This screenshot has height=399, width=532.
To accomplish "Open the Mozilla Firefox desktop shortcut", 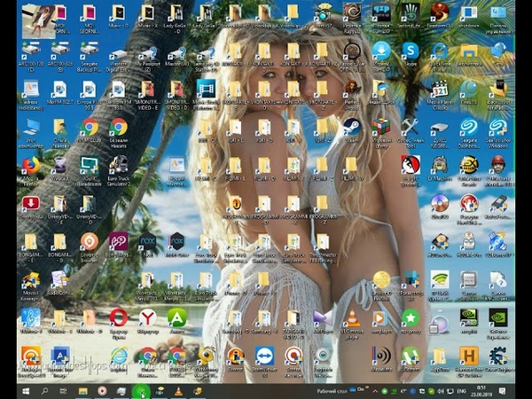I will tap(30, 165).
